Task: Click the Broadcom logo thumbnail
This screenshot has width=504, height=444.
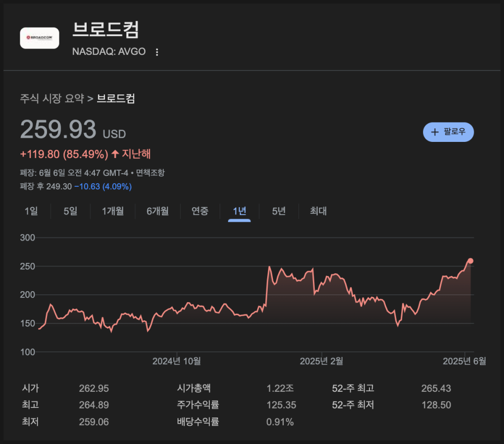Action: (40, 38)
